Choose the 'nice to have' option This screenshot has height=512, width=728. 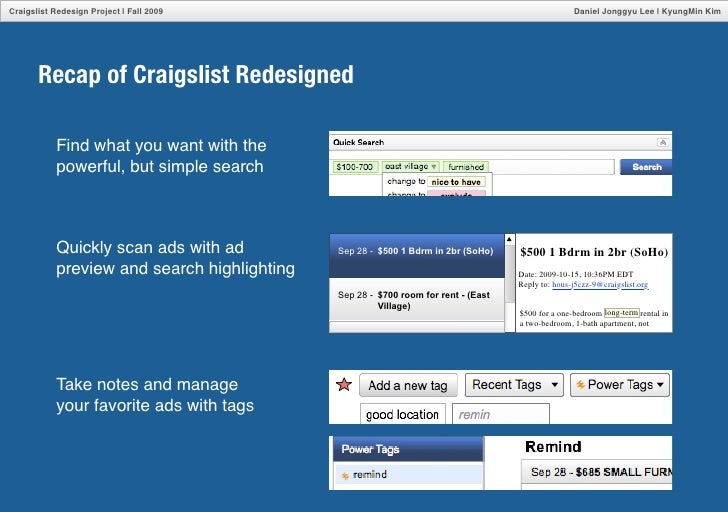(456, 182)
